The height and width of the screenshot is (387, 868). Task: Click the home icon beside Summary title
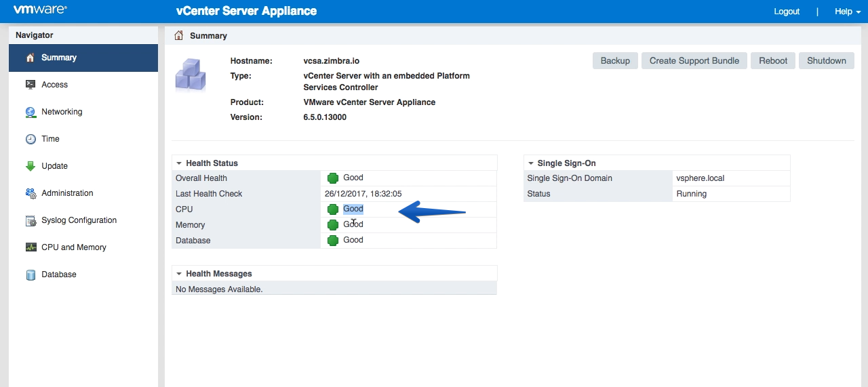pyautogui.click(x=178, y=35)
